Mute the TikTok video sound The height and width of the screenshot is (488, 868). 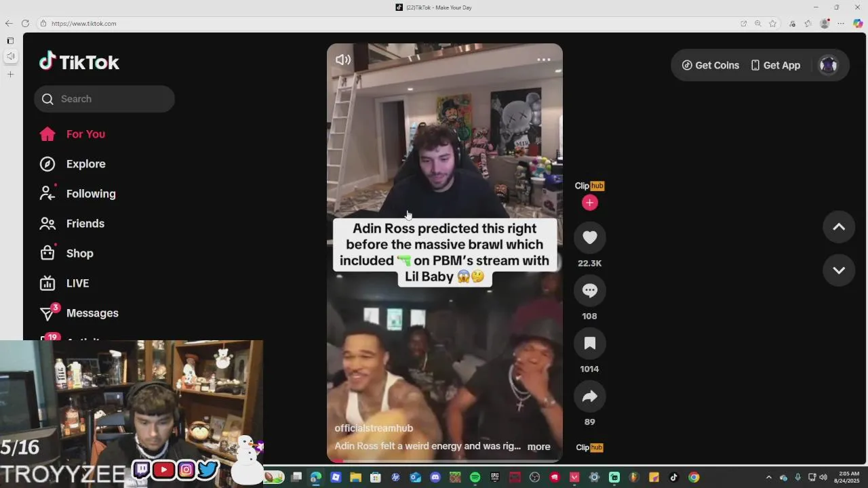[x=343, y=60]
